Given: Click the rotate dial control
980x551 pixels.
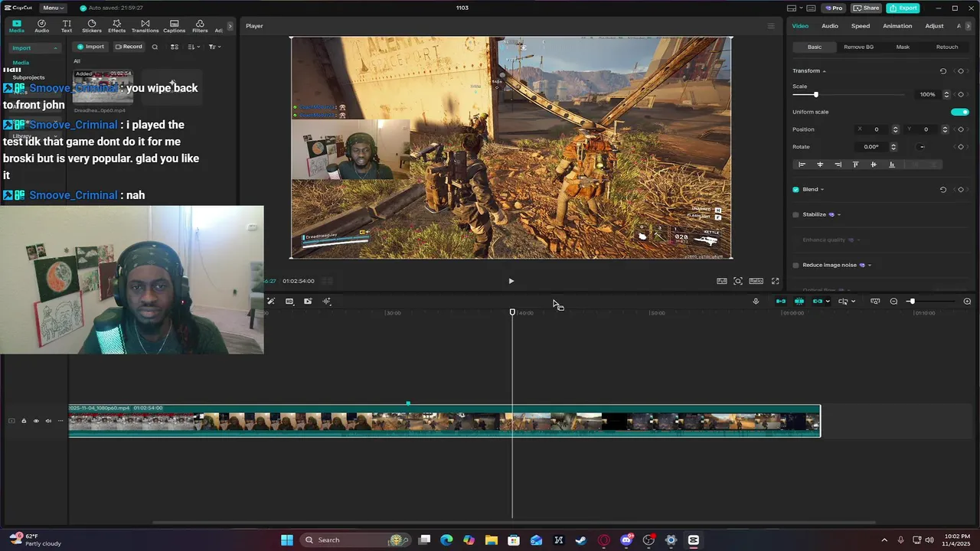Looking at the screenshot, I should tap(922, 147).
